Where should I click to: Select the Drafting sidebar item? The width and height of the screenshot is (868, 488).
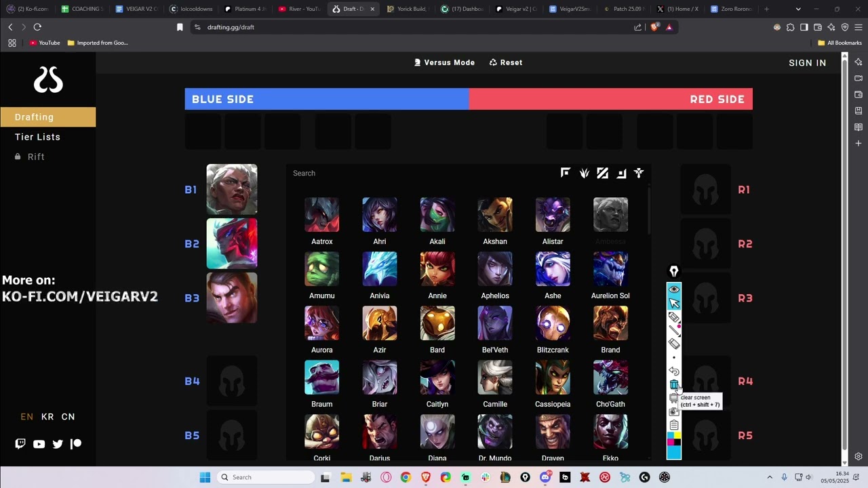(x=47, y=117)
